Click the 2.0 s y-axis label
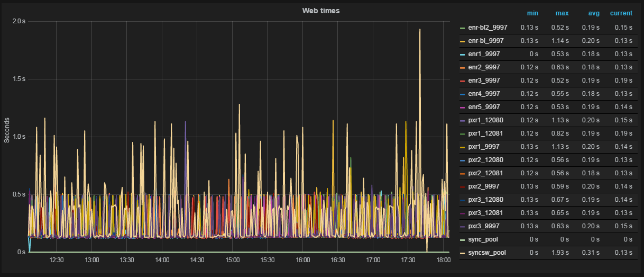 pyautogui.click(x=19, y=21)
